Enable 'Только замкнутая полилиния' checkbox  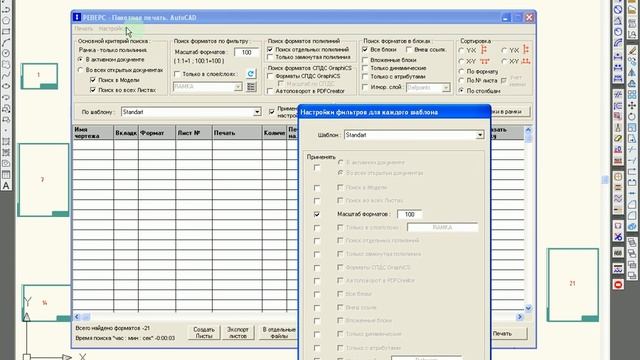point(270,58)
